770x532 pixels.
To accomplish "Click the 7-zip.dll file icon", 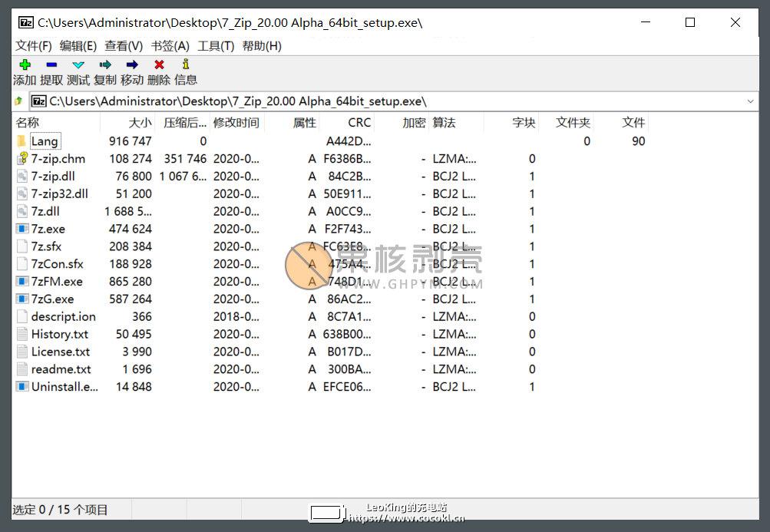I will point(22,176).
